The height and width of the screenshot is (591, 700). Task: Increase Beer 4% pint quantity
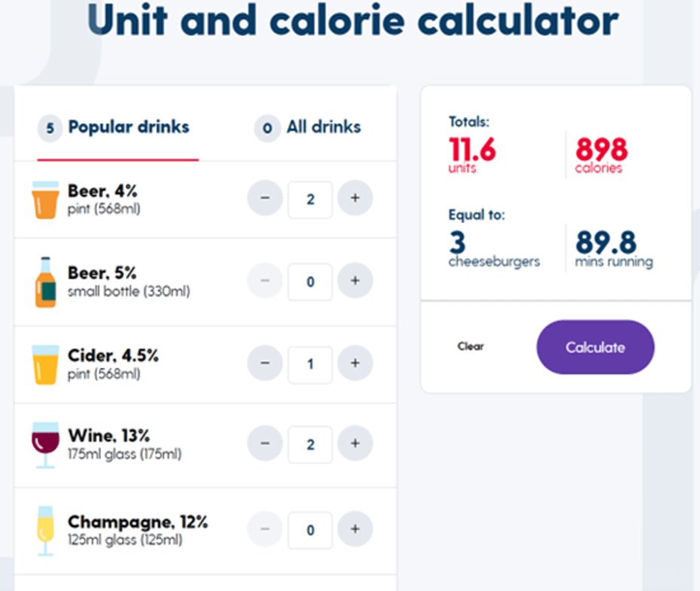click(x=355, y=198)
